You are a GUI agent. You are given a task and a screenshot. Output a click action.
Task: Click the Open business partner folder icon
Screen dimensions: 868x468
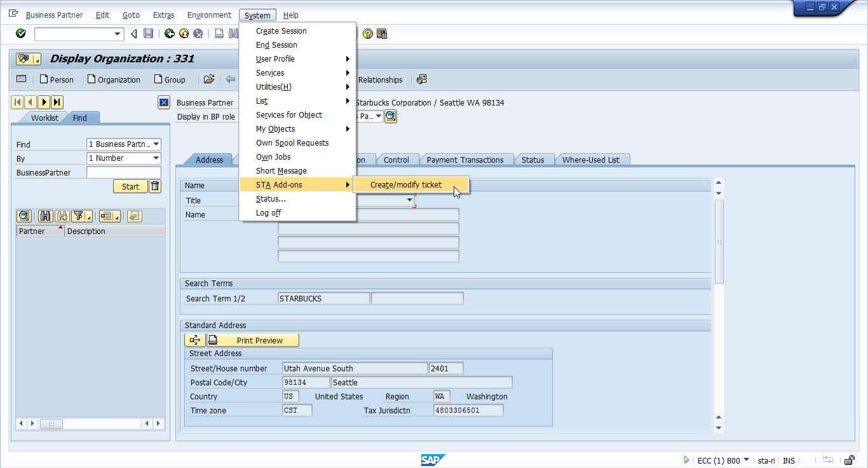point(208,79)
